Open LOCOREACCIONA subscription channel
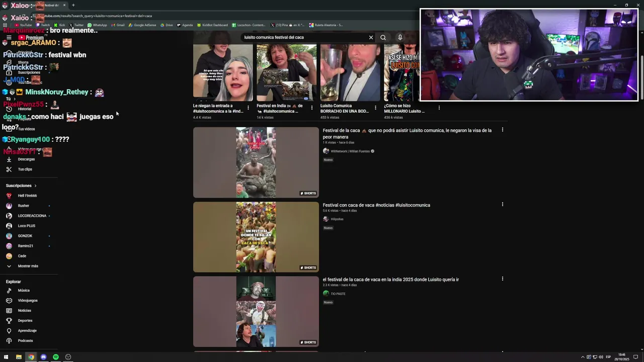 click(x=32, y=216)
